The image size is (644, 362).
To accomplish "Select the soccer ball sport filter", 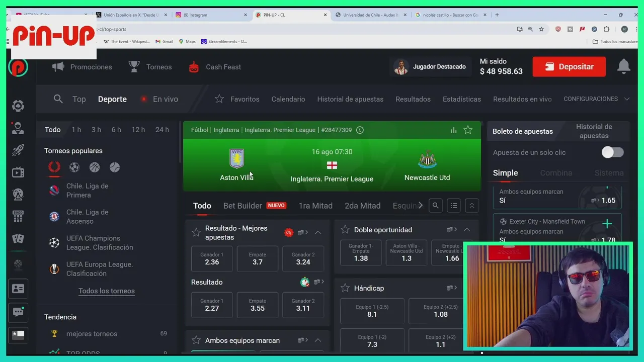I will [74, 167].
